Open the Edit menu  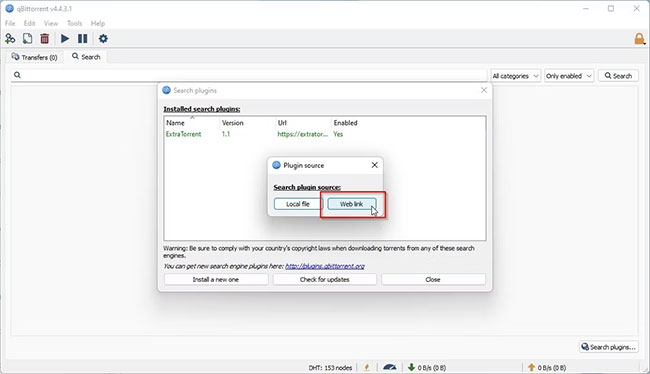tap(29, 23)
